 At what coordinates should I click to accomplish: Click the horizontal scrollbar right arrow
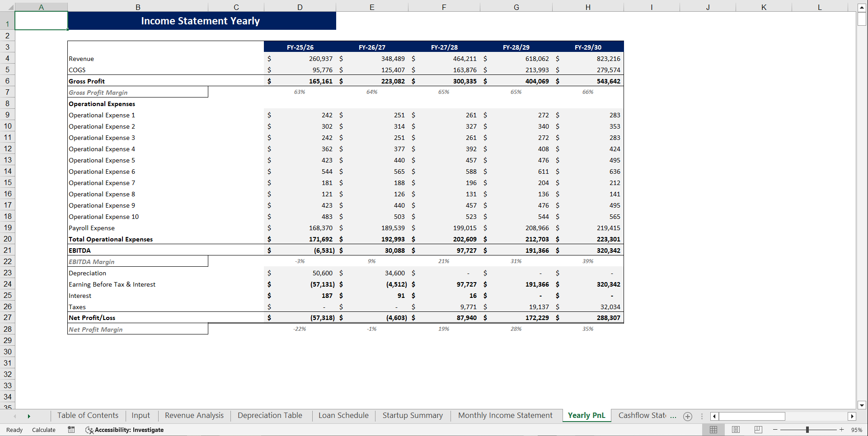(x=853, y=416)
